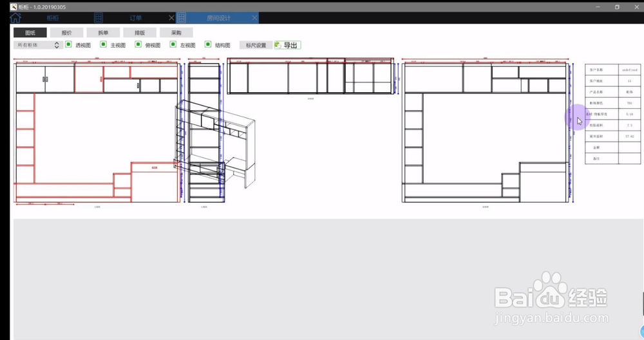Open the home icon in tab bar
The image size is (644, 340).
point(15,17)
